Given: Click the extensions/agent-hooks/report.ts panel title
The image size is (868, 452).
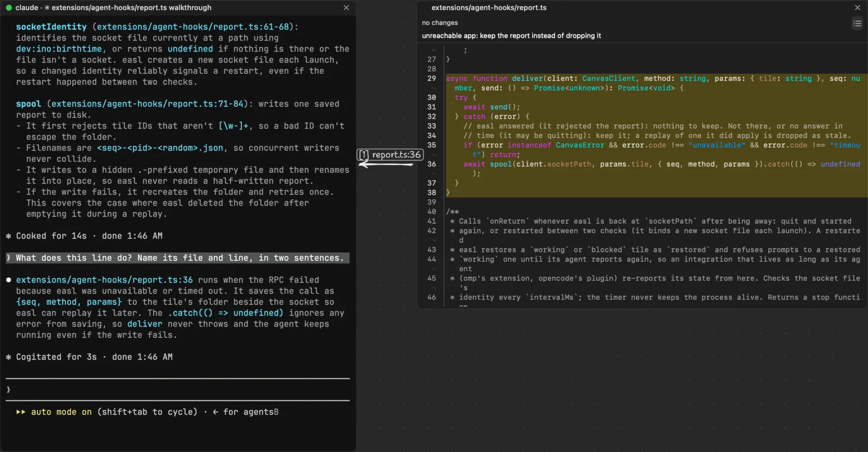Looking at the screenshot, I should tap(489, 8).
